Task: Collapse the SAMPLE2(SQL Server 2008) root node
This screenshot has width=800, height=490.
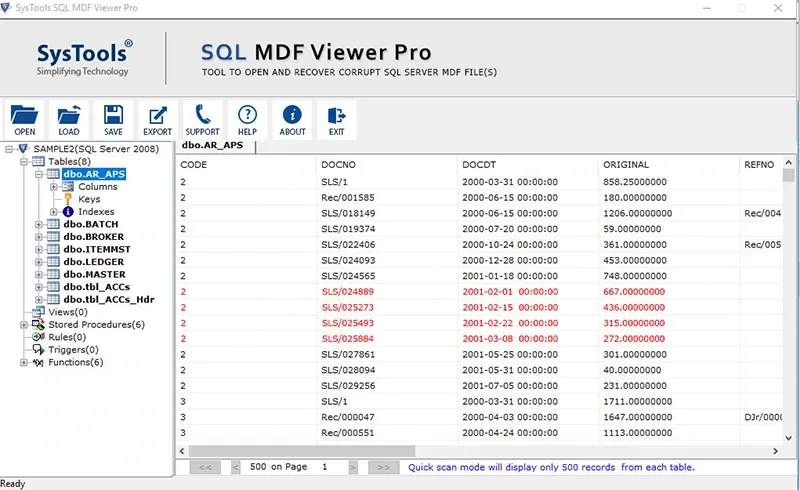Action: coord(9,149)
